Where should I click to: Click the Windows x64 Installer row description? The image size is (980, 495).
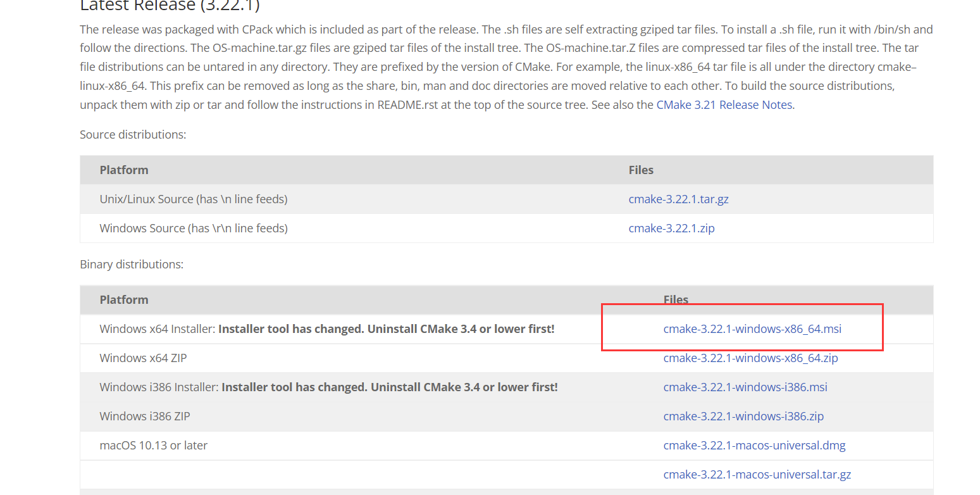click(326, 329)
